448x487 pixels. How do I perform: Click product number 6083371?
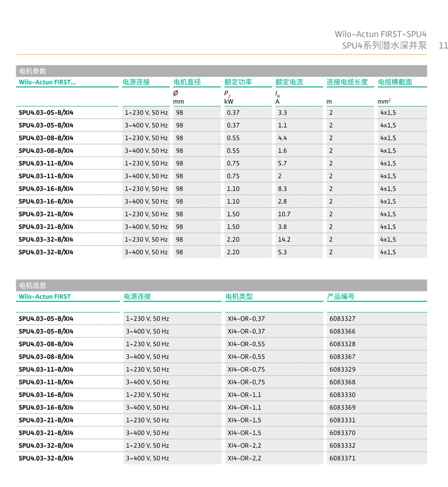342,458
